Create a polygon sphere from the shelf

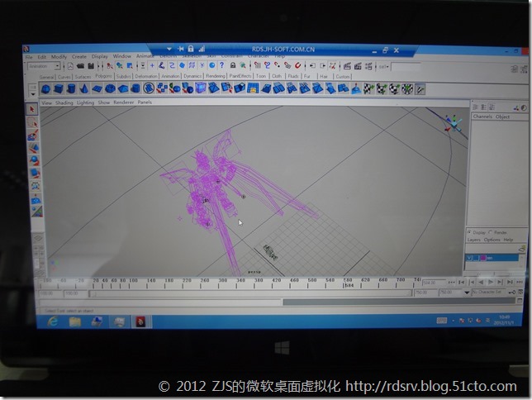(45, 89)
